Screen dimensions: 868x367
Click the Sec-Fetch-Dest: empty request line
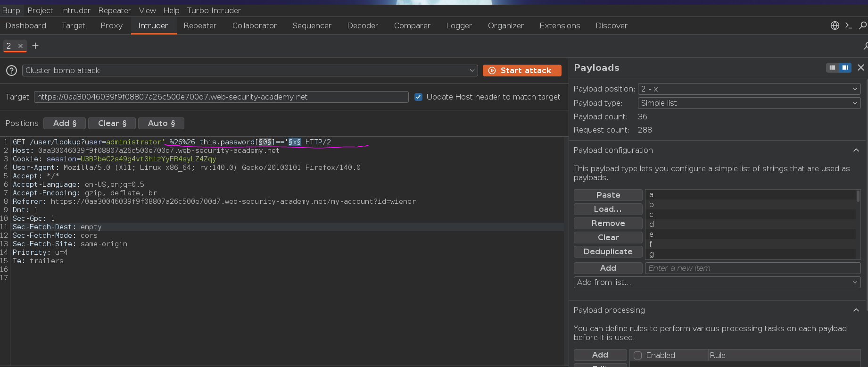coord(57,227)
